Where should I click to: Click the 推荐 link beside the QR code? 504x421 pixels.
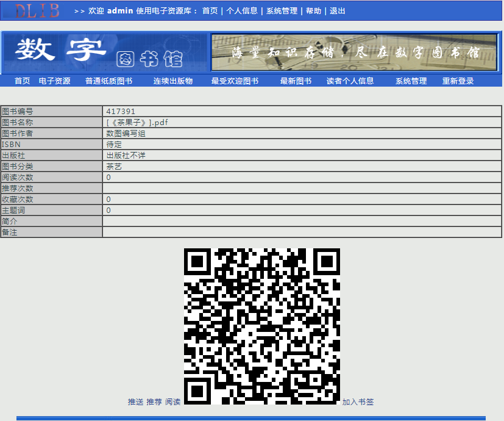154,402
